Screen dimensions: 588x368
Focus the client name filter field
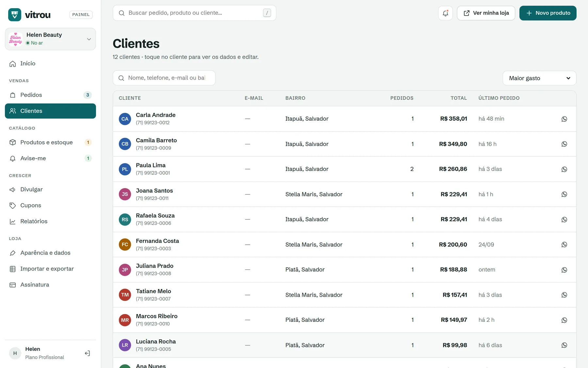(164, 78)
